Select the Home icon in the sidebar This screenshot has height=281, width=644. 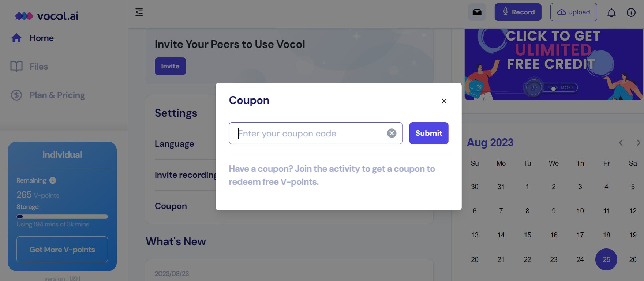(16, 38)
